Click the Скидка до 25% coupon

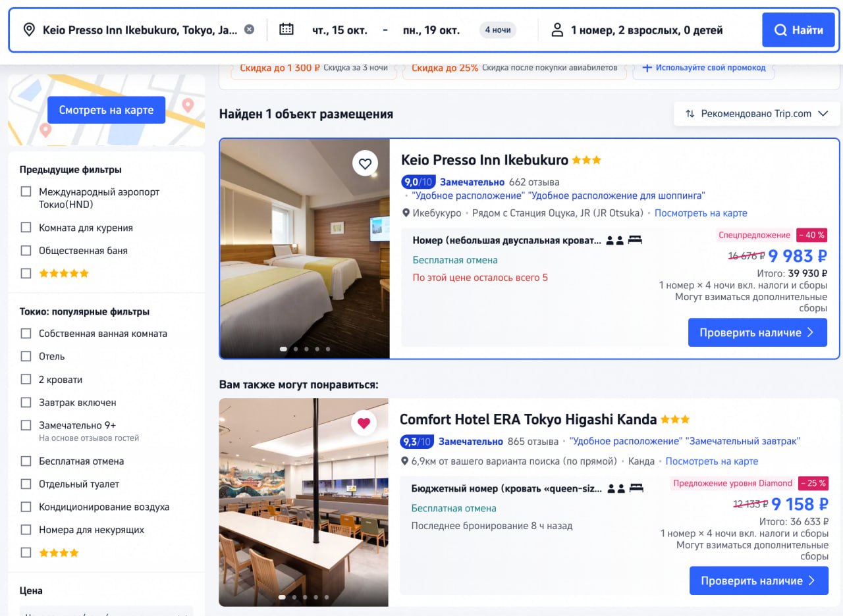coord(515,68)
